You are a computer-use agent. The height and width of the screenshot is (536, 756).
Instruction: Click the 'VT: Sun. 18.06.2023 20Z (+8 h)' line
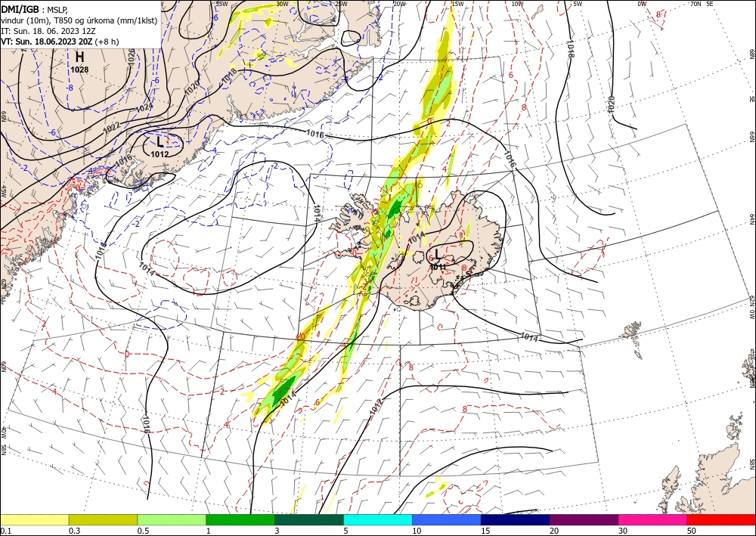[60, 42]
